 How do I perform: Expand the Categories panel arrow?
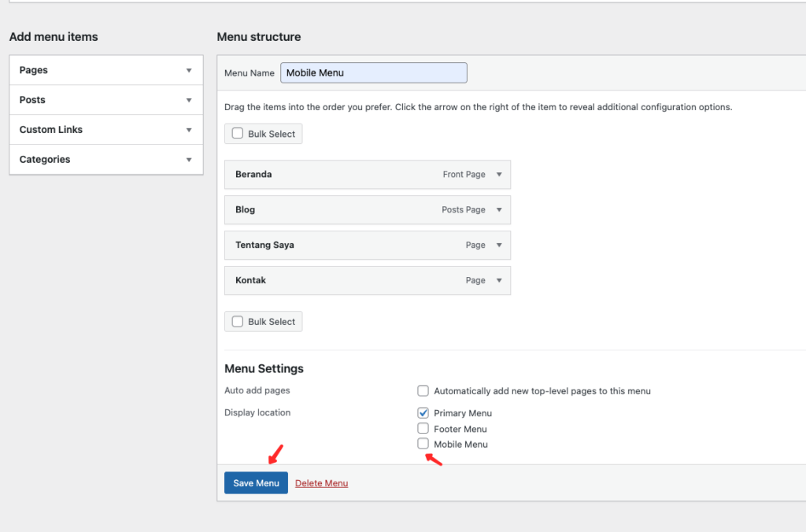click(189, 160)
